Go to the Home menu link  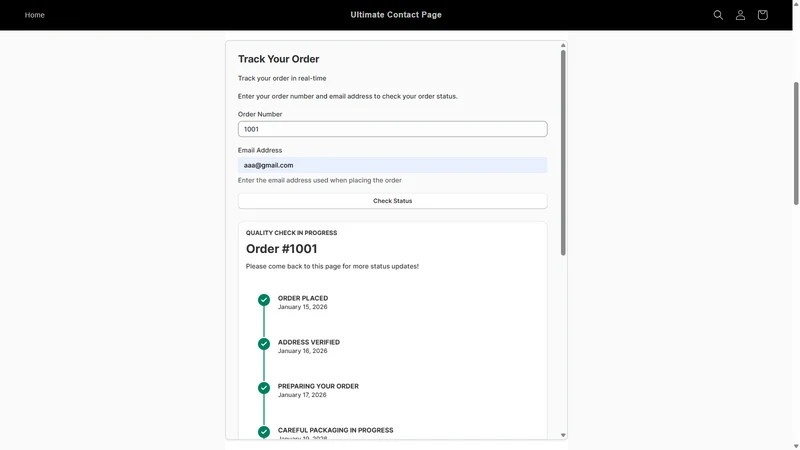(x=35, y=15)
